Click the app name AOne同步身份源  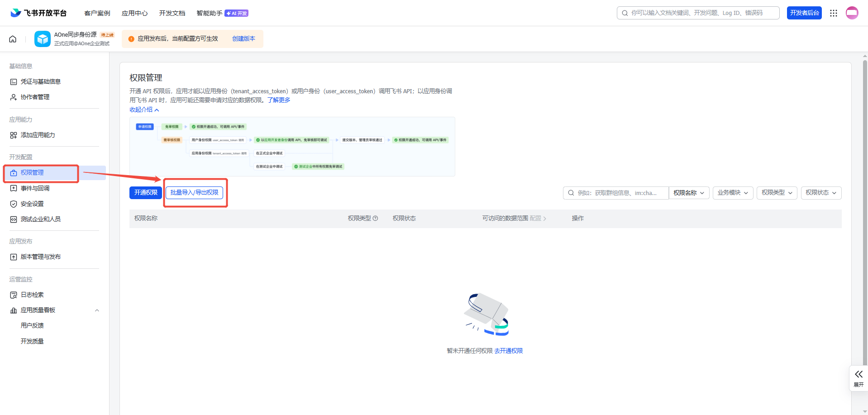[x=76, y=35]
